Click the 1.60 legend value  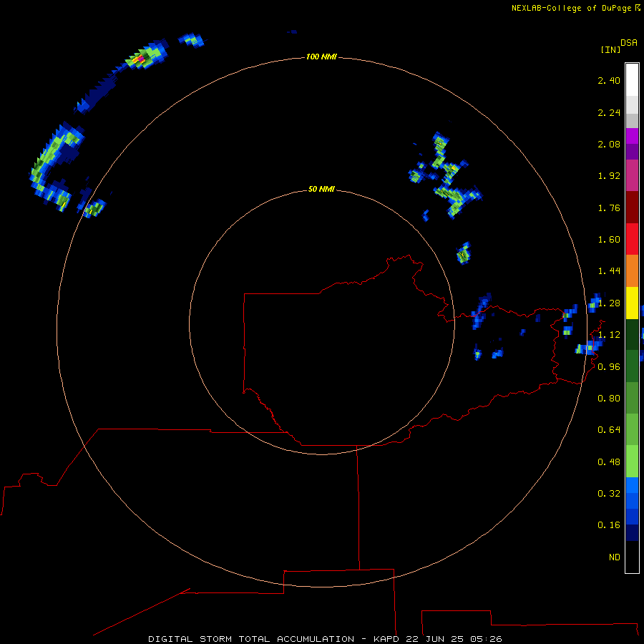coord(609,240)
